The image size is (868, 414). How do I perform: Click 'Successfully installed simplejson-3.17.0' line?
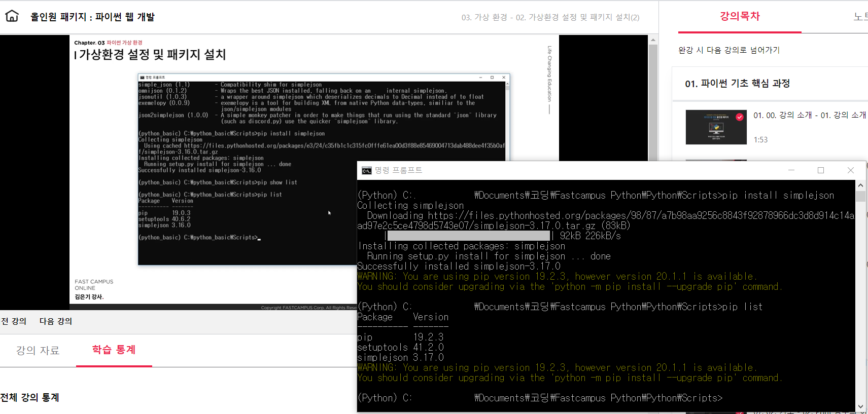pos(459,266)
